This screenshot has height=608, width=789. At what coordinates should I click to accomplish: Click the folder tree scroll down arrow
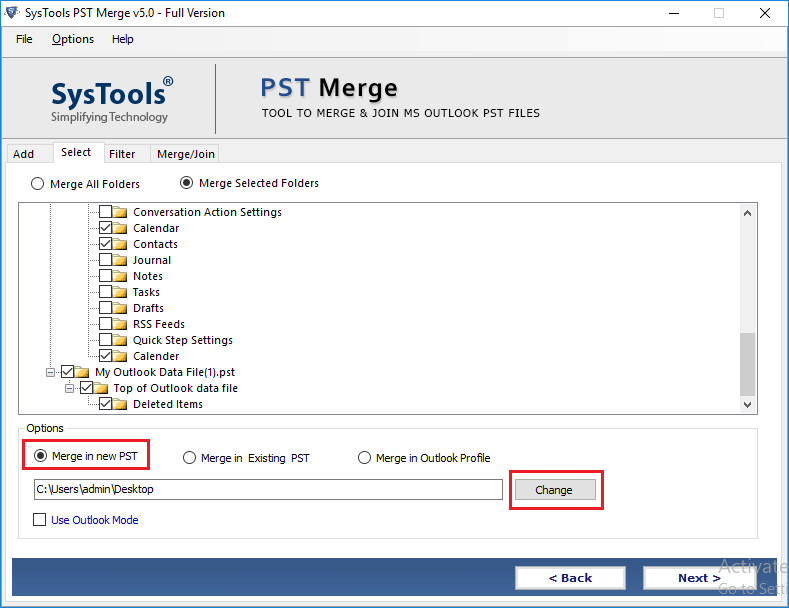tap(747, 405)
